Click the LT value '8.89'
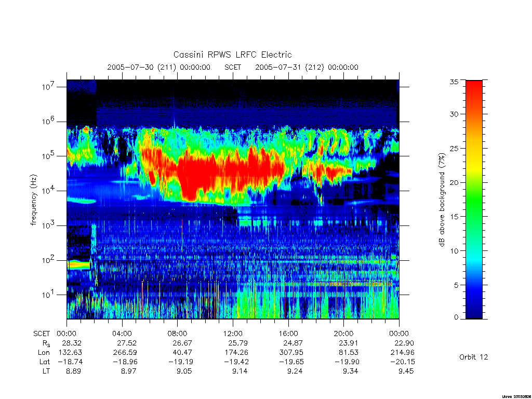The width and height of the screenshot is (532, 399). (x=74, y=371)
